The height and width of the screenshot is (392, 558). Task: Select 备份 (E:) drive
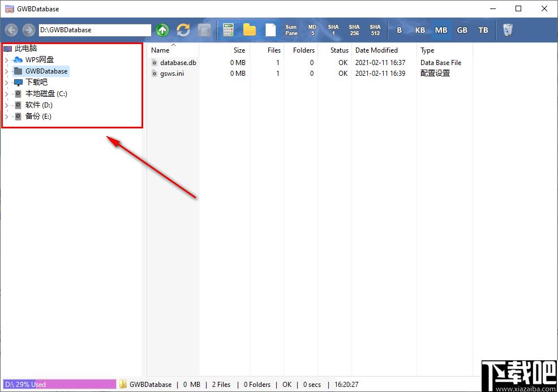38,117
